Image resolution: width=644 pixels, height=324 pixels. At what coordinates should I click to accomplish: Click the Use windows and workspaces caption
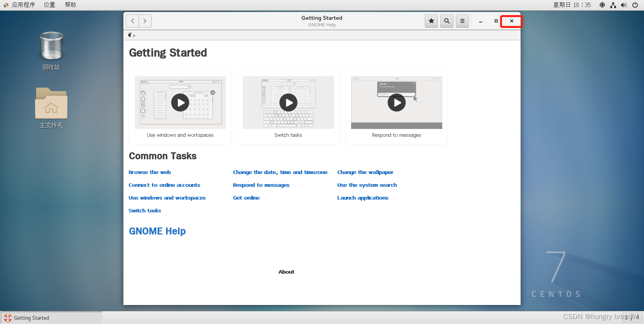point(180,135)
